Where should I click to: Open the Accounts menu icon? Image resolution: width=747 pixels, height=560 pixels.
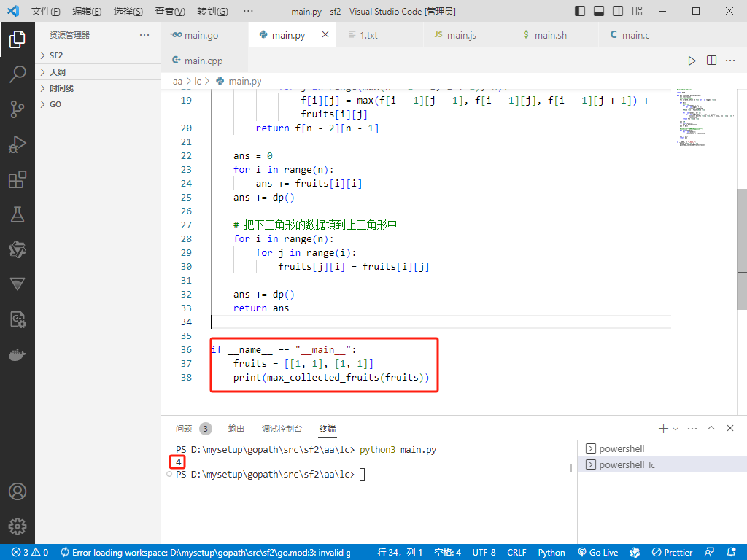click(18, 491)
